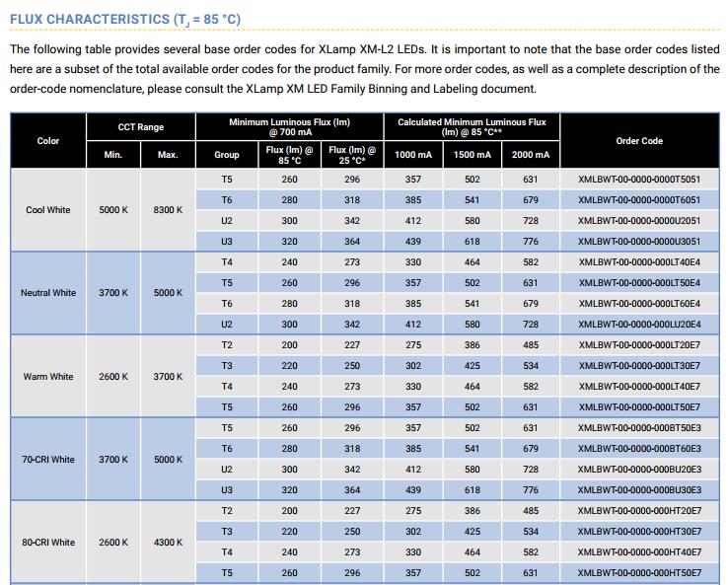Click the Calculated Minimum Luminous Flux header
The height and width of the screenshot is (585, 728).
pos(472,127)
